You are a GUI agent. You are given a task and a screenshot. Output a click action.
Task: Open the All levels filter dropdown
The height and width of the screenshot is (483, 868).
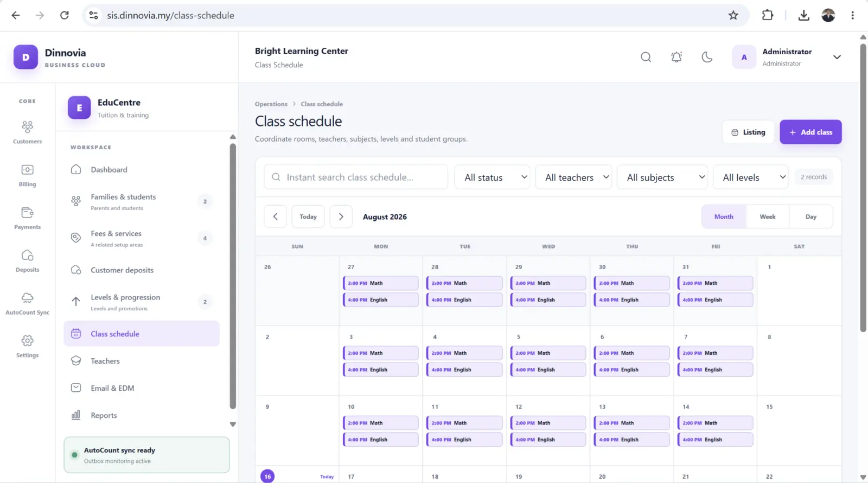pos(751,177)
